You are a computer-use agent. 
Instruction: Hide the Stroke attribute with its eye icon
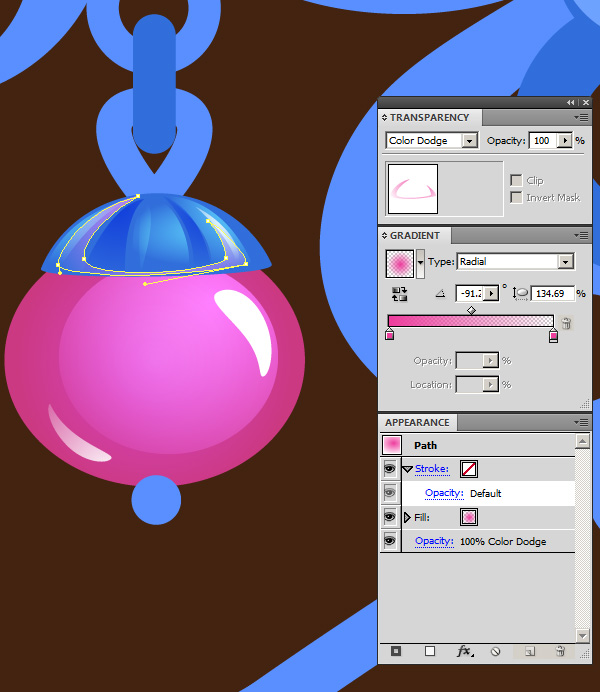[x=390, y=468]
